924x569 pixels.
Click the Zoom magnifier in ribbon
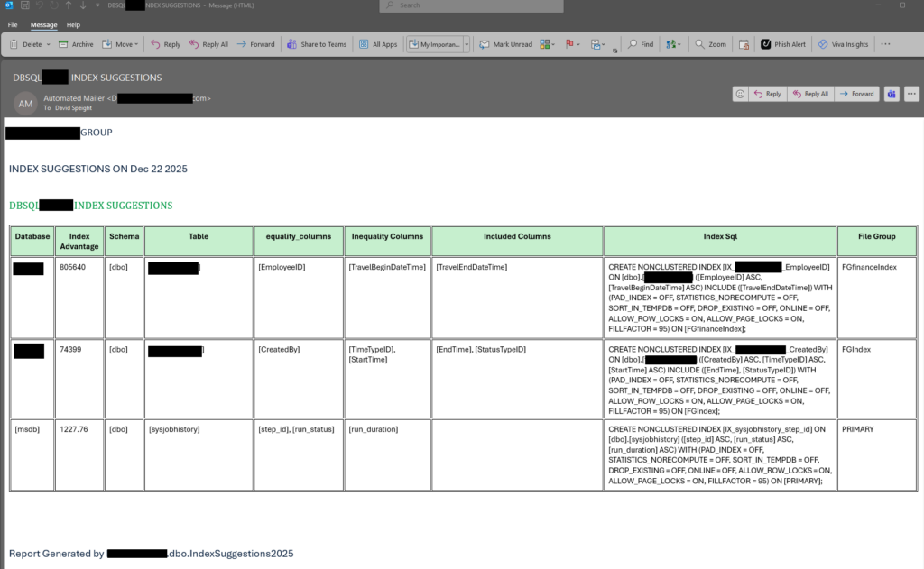pos(700,44)
